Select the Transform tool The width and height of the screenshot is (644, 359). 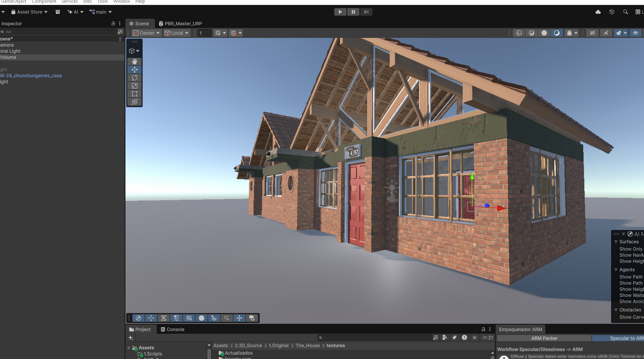135,102
